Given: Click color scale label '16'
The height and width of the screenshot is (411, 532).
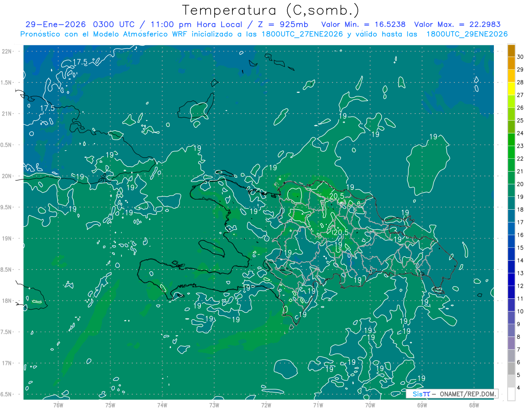Looking at the screenshot, I should click(520, 235).
